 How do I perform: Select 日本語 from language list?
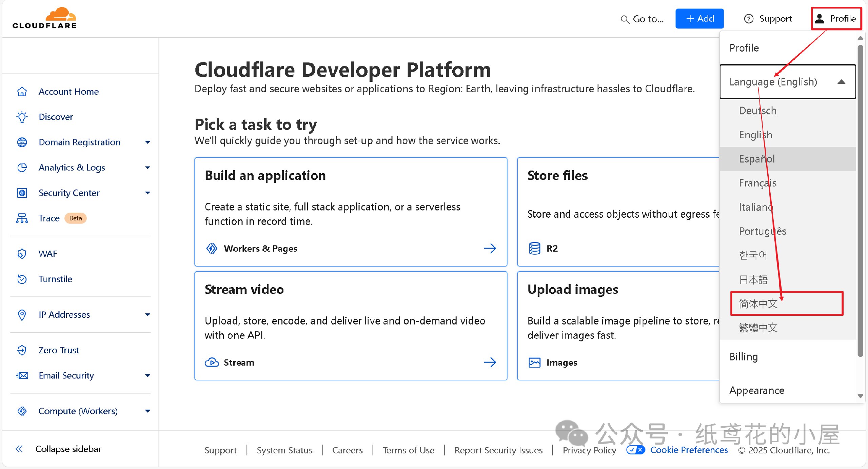point(788,280)
